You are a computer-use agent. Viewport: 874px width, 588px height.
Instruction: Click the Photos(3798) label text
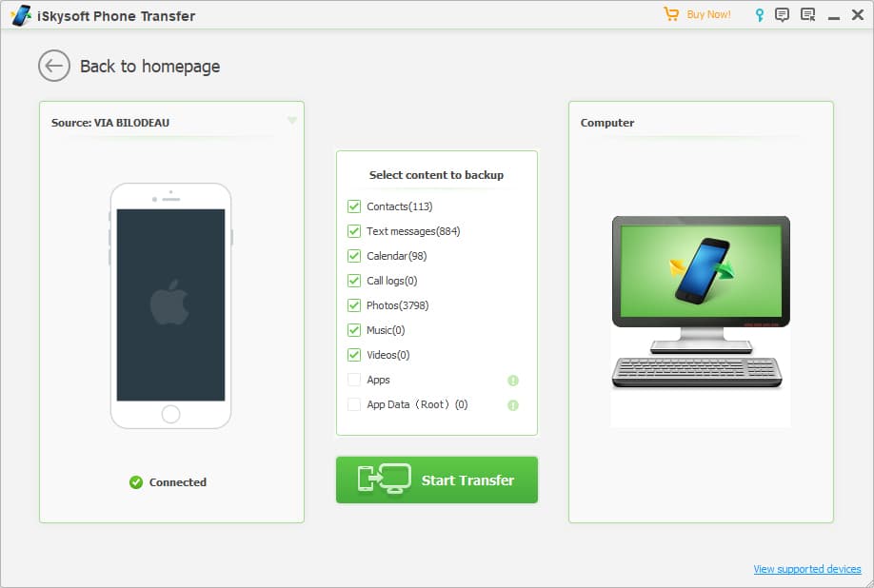tap(397, 305)
